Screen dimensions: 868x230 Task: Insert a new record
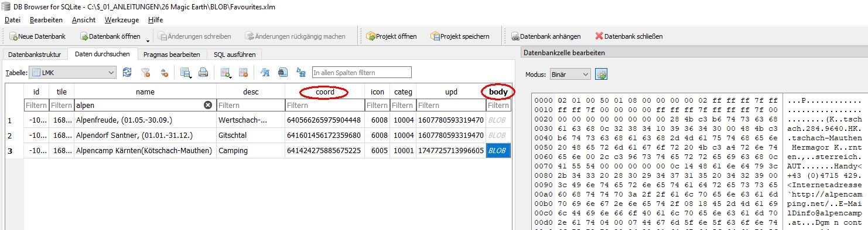[x=225, y=73]
